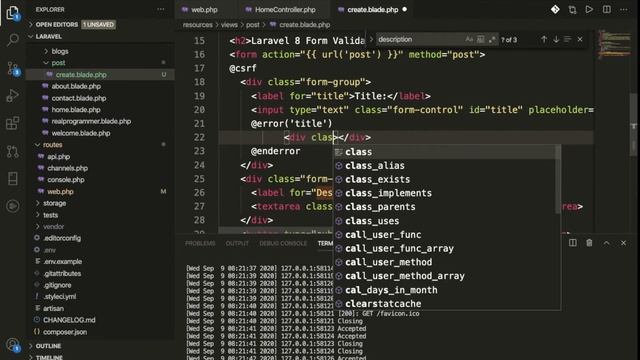Click the suggestion list scrollbar
This screenshot has height=360, width=640.
click(x=558, y=180)
